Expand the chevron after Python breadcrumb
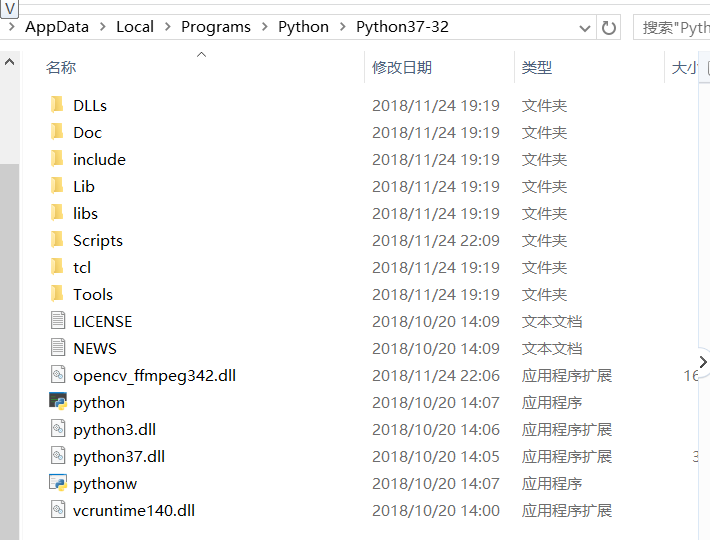 (x=342, y=27)
